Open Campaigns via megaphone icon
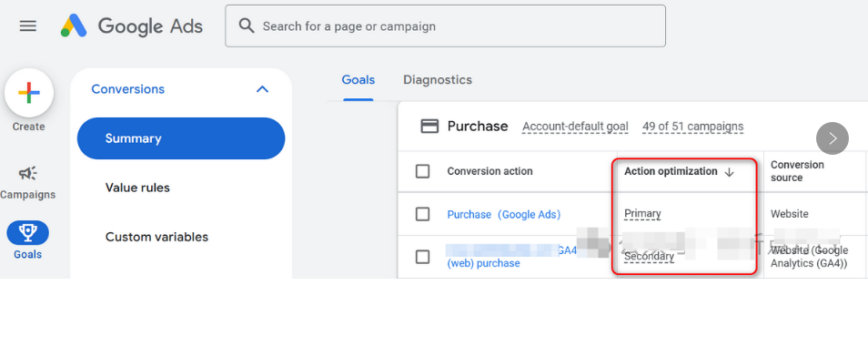Screen dimensions: 868x346 pyautogui.click(x=27, y=174)
